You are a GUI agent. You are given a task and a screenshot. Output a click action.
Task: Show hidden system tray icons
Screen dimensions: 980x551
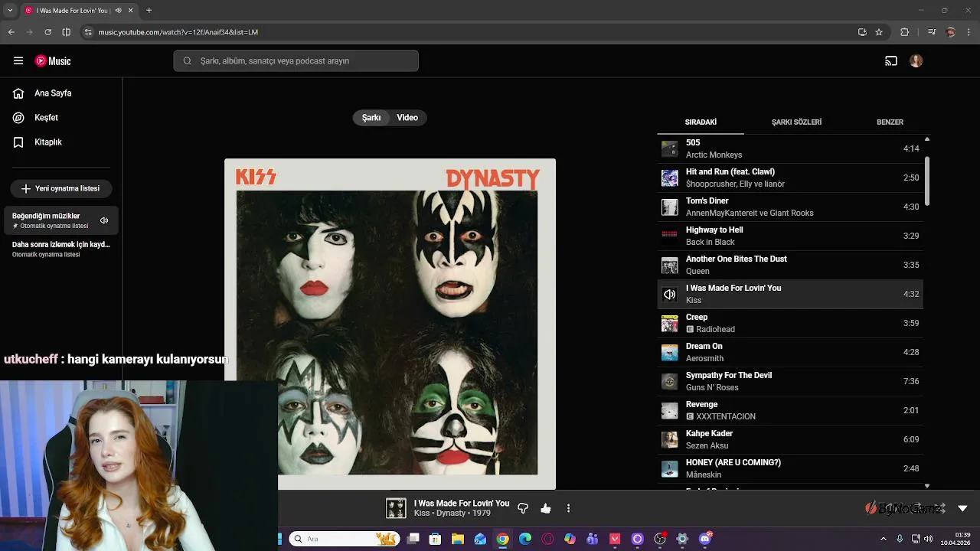point(884,539)
